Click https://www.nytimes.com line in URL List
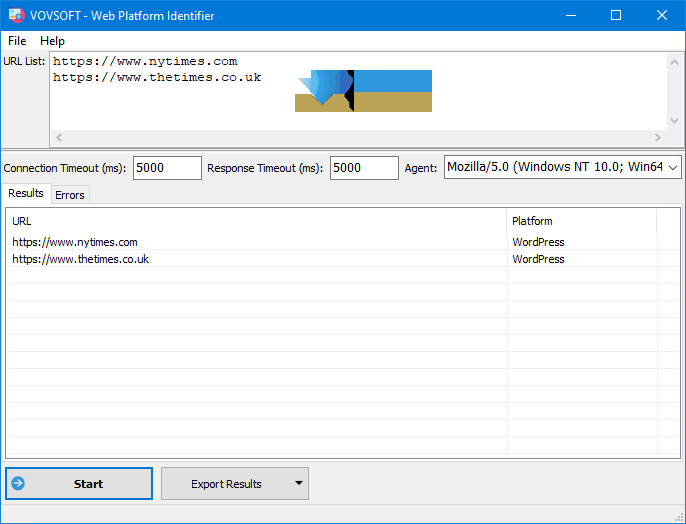This screenshot has width=686, height=524. 145,61
